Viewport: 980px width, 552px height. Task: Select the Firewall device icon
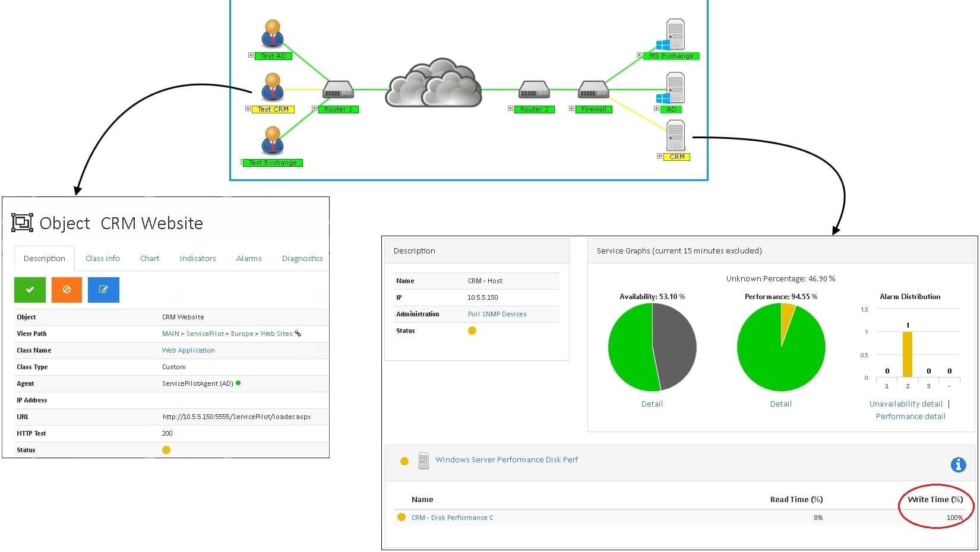(x=593, y=90)
